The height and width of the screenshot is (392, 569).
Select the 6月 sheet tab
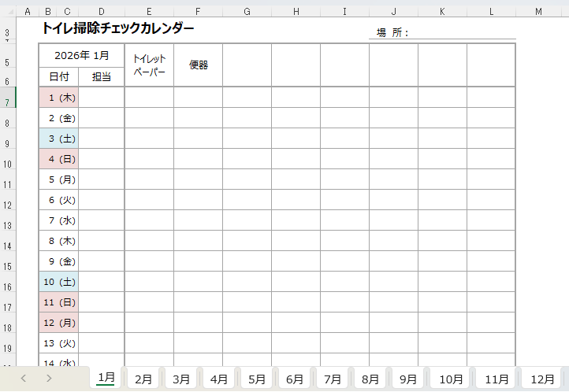(x=295, y=379)
